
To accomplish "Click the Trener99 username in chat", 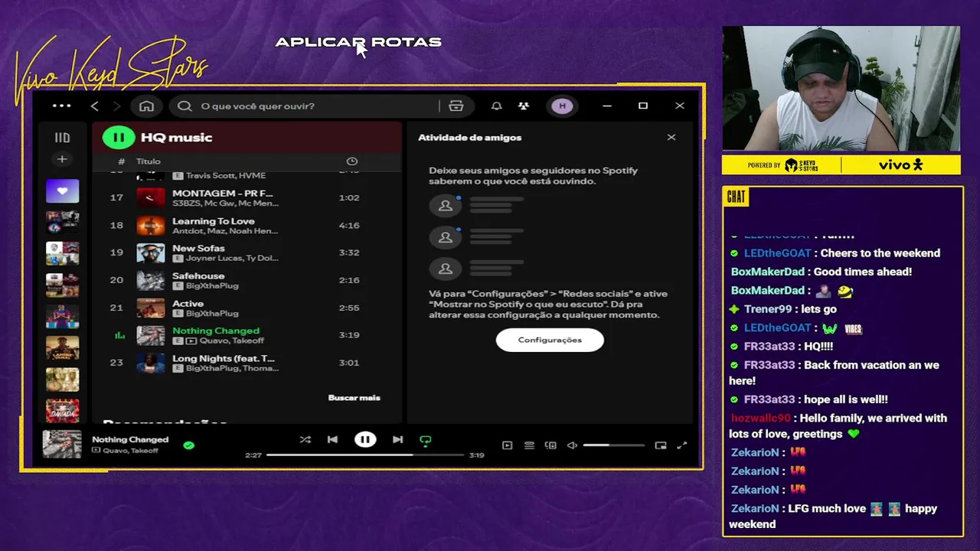I will [768, 309].
